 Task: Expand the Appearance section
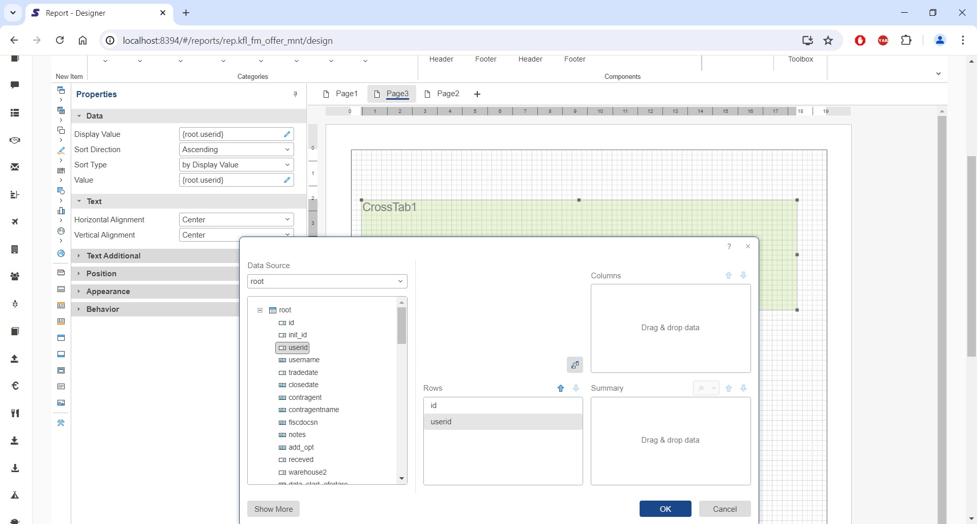(x=79, y=292)
